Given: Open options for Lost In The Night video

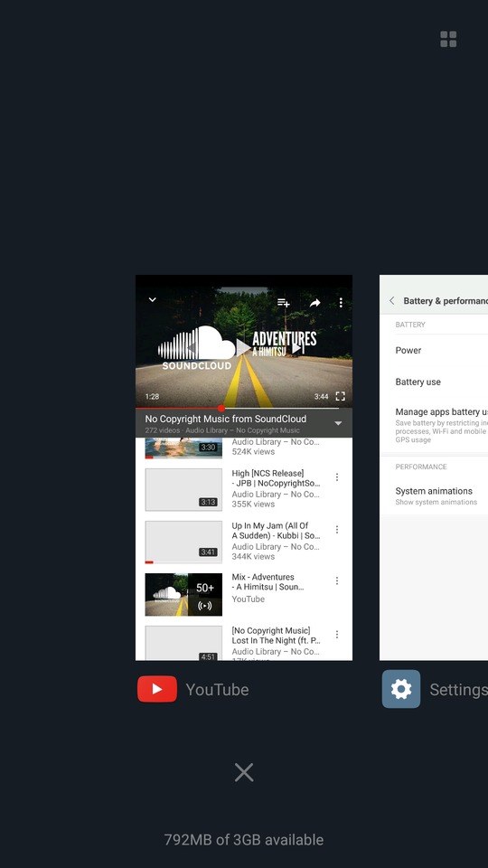Looking at the screenshot, I should pyautogui.click(x=337, y=635).
